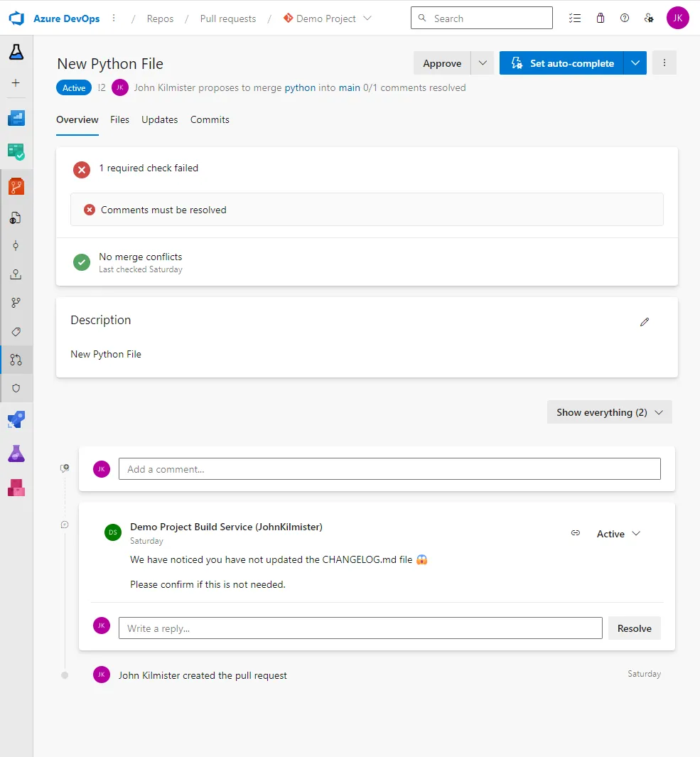Open the Branches sidebar icon
Screen dimensions: 700x757
pos(16,303)
